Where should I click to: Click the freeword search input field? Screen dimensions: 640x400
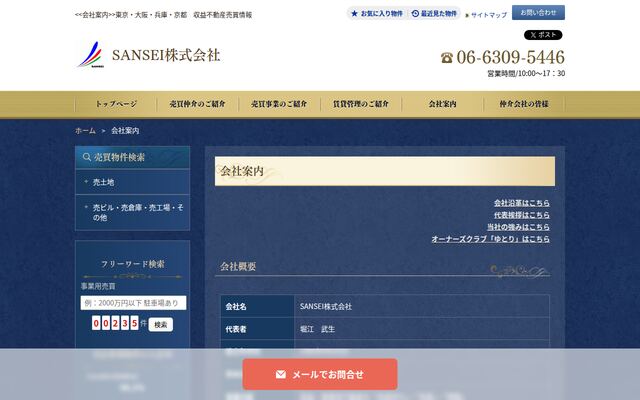(x=133, y=303)
